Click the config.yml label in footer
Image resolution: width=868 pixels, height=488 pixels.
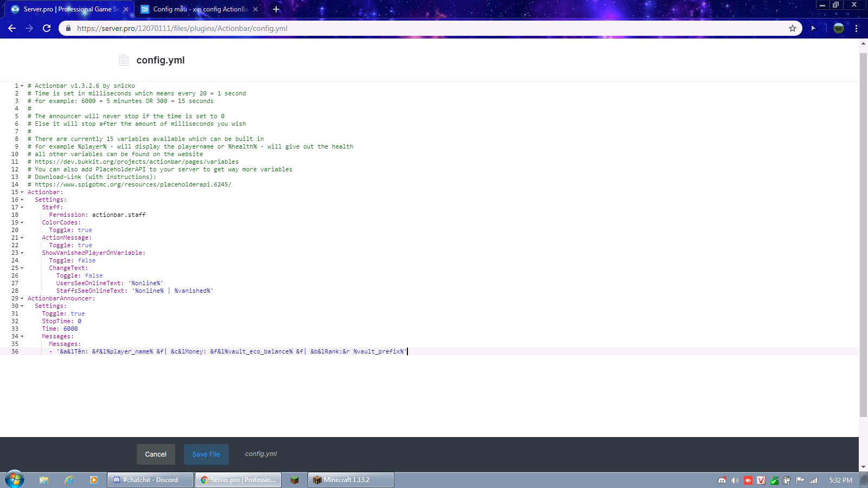click(x=261, y=454)
